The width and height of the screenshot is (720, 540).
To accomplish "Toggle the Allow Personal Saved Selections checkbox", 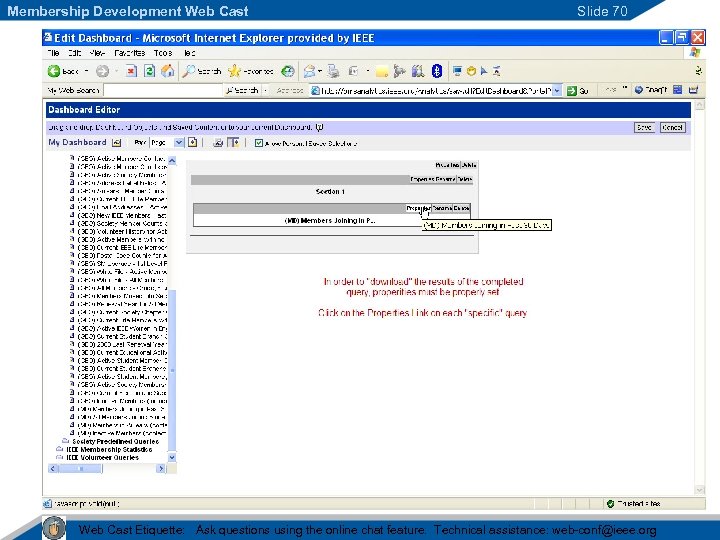I will (x=259, y=143).
